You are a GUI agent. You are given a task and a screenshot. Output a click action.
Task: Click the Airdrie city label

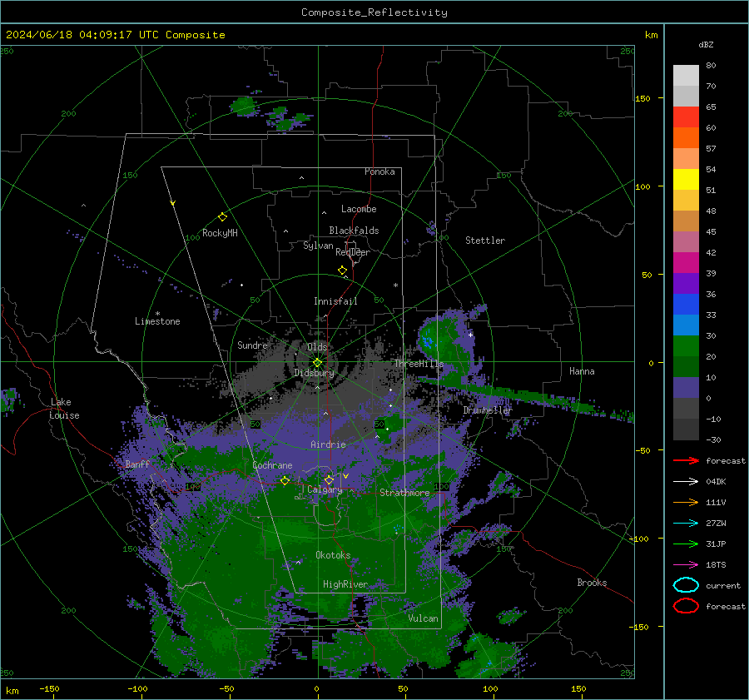pyautogui.click(x=328, y=444)
